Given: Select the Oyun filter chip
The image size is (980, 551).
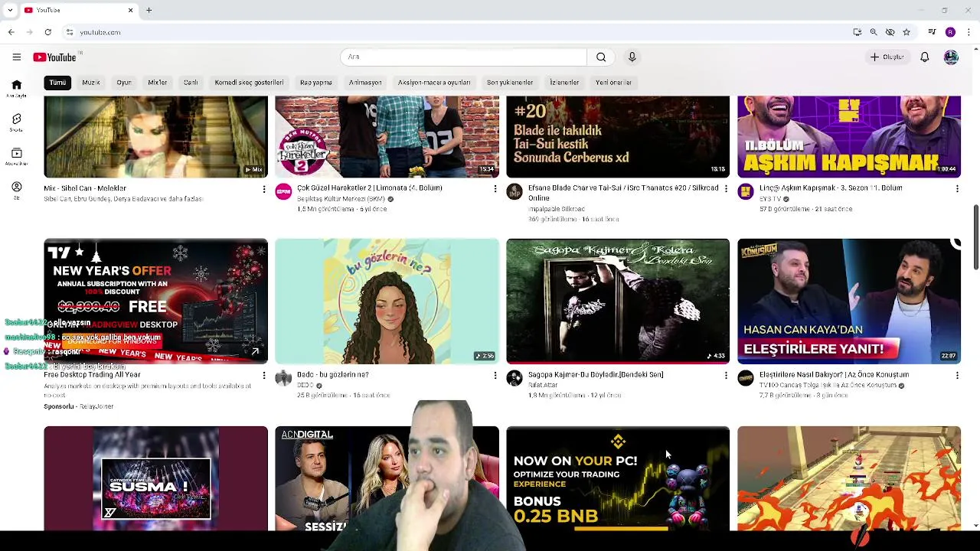Looking at the screenshot, I should [124, 83].
